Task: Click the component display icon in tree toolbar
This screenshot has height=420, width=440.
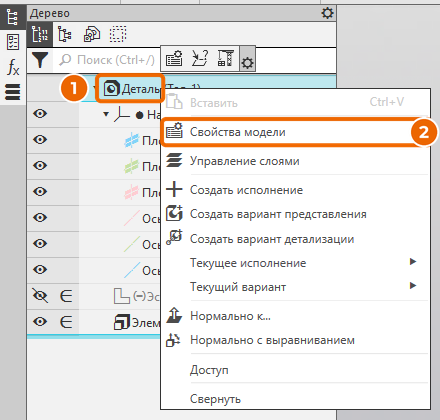Action: pyautogui.click(x=92, y=34)
